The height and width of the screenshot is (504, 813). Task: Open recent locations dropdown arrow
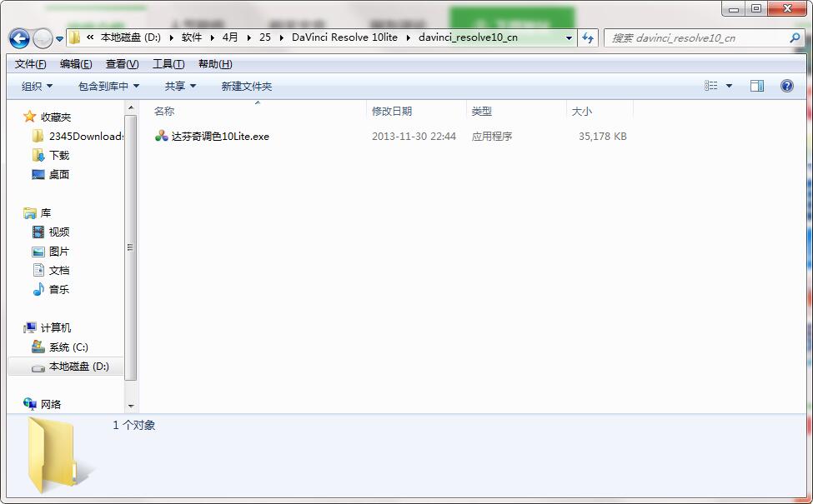(60, 39)
